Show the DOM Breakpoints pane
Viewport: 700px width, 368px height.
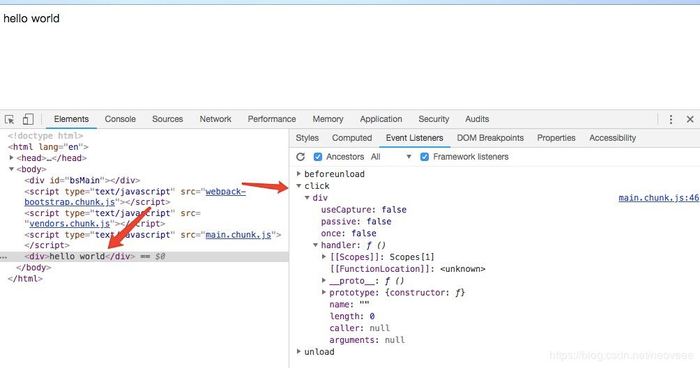490,138
